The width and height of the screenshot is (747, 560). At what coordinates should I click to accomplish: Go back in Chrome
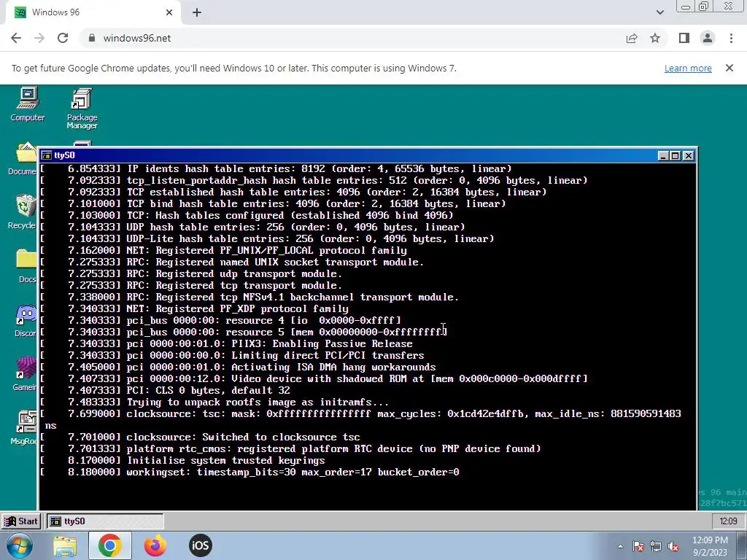click(x=16, y=38)
